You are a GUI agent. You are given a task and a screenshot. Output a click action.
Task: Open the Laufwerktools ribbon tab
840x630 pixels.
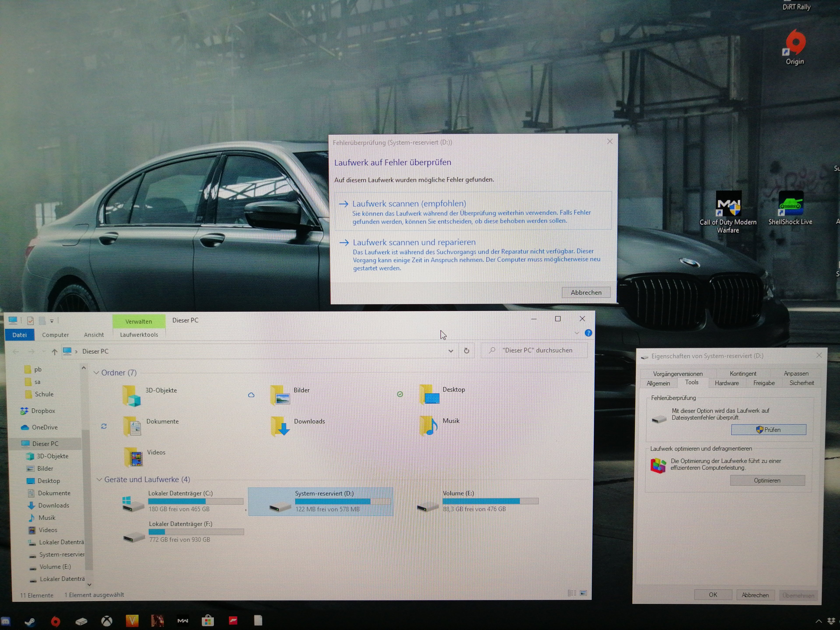139,334
